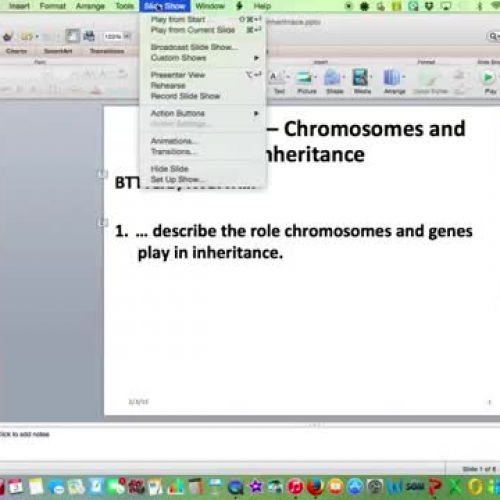Click the date placeholder at slide bottom
The height and width of the screenshot is (500, 500).
point(138,402)
